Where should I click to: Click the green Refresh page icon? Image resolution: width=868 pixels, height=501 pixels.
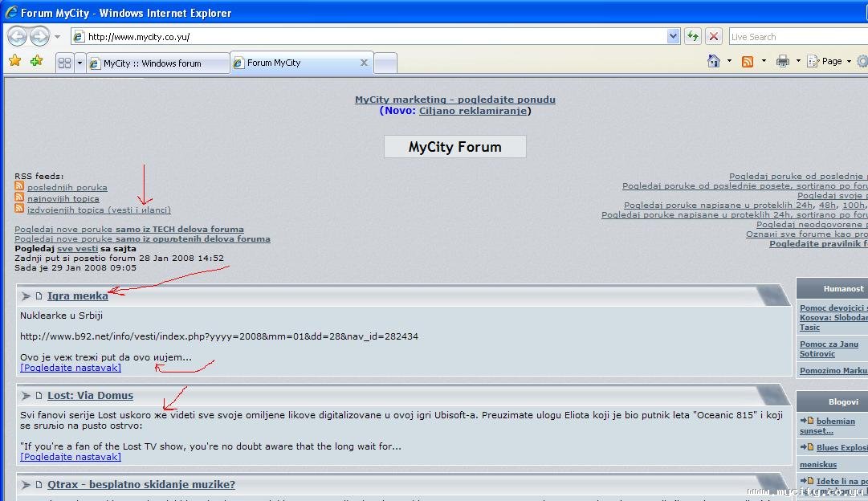(692, 37)
